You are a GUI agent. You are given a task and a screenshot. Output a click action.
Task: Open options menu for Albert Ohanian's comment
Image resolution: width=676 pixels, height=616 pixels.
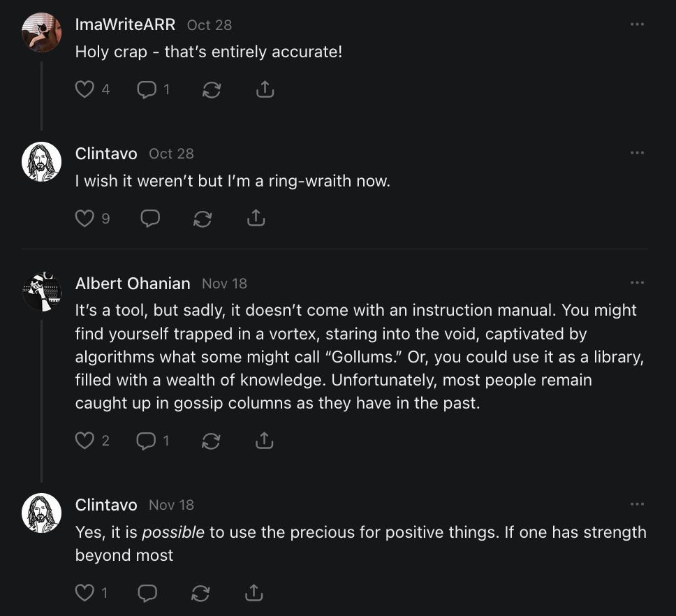pyautogui.click(x=637, y=282)
